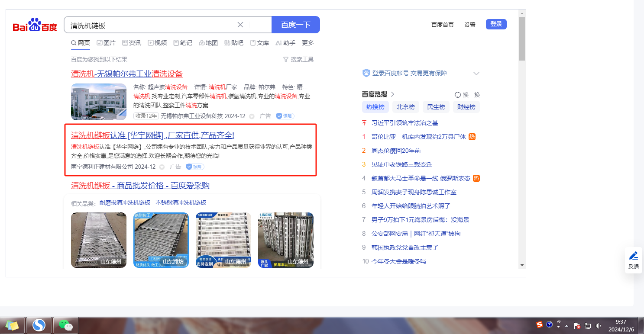The height and width of the screenshot is (334, 644).
Task: Open the 反馈 feedback widget
Action: pyautogui.click(x=634, y=260)
